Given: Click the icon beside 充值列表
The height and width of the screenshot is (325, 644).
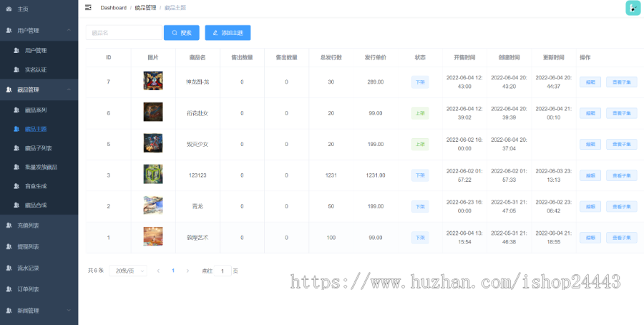Looking at the screenshot, I should (9, 225).
